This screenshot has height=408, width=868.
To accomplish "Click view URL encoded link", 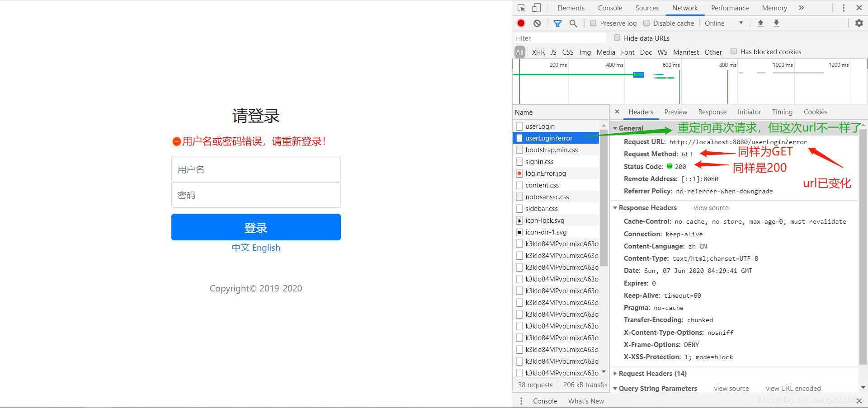I will pyautogui.click(x=793, y=389).
